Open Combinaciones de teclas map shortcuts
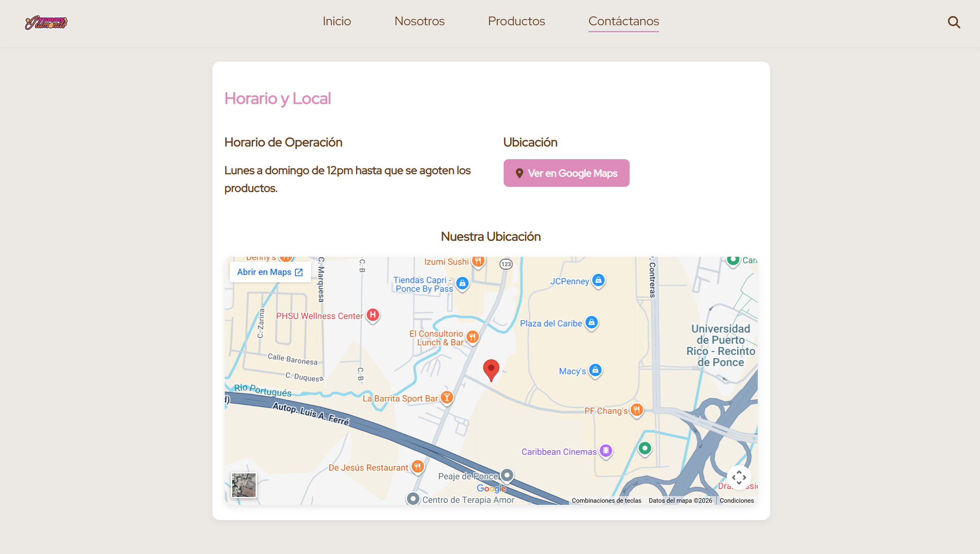 pyautogui.click(x=606, y=501)
